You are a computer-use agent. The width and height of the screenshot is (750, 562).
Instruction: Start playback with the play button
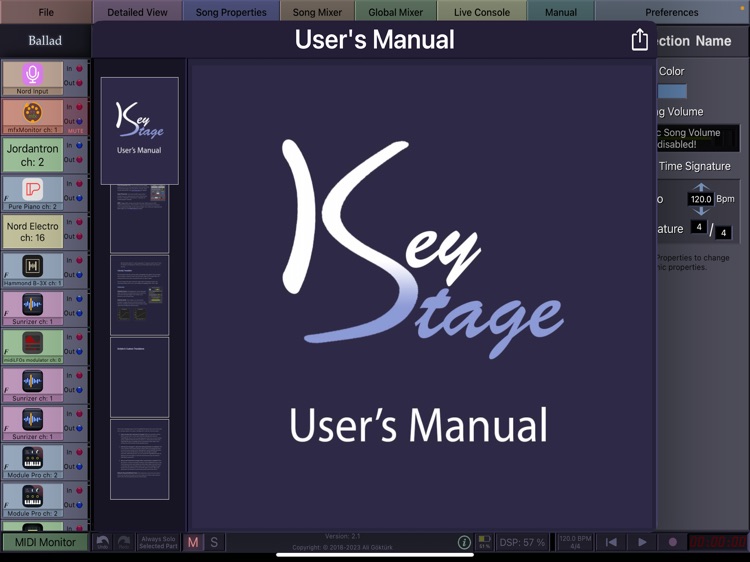pyautogui.click(x=641, y=542)
